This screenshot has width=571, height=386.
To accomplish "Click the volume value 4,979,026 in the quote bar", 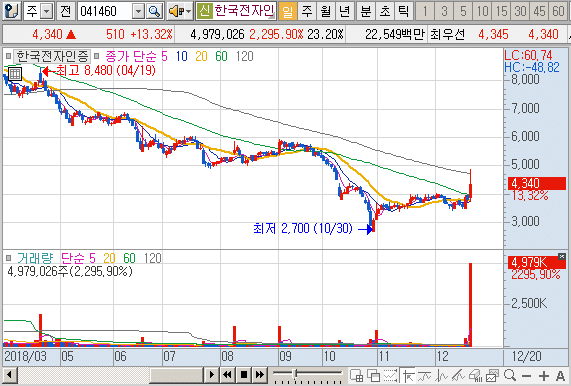I will point(217,34).
